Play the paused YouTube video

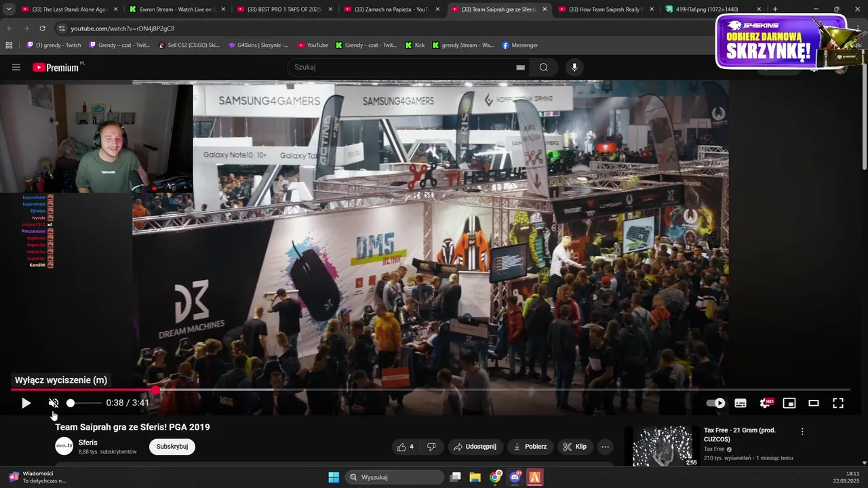tap(26, 403)
